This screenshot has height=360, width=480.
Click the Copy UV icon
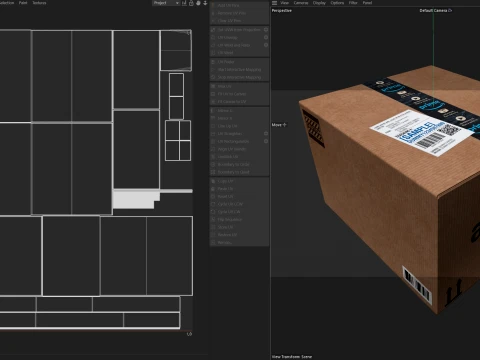[213, 181]
